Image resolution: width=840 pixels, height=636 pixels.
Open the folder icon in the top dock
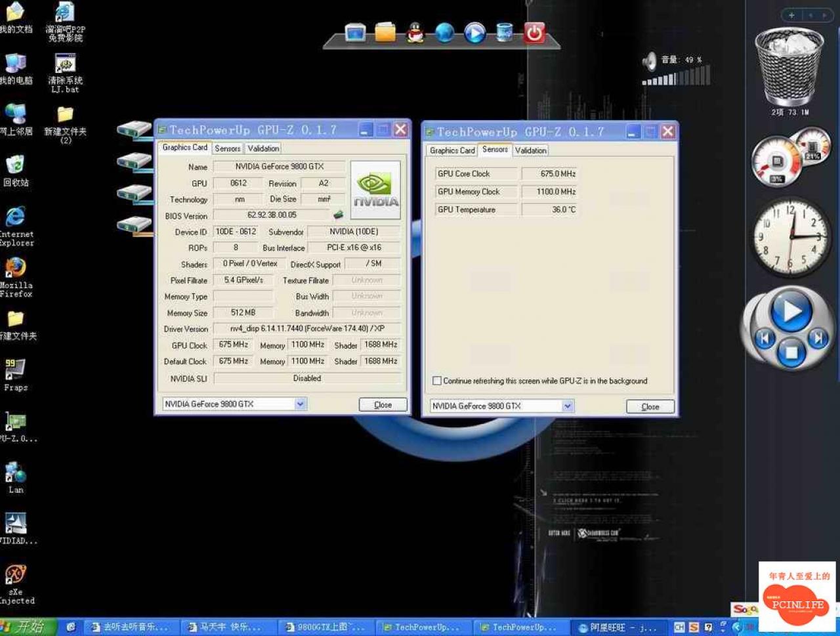click(x=385, y=32)
